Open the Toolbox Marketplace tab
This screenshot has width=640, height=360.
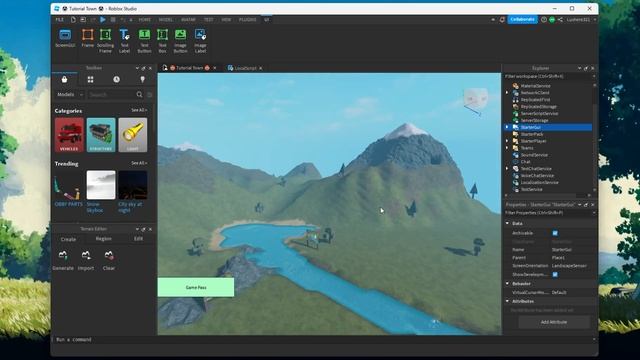pyautogui.click(x=64, y=80)
